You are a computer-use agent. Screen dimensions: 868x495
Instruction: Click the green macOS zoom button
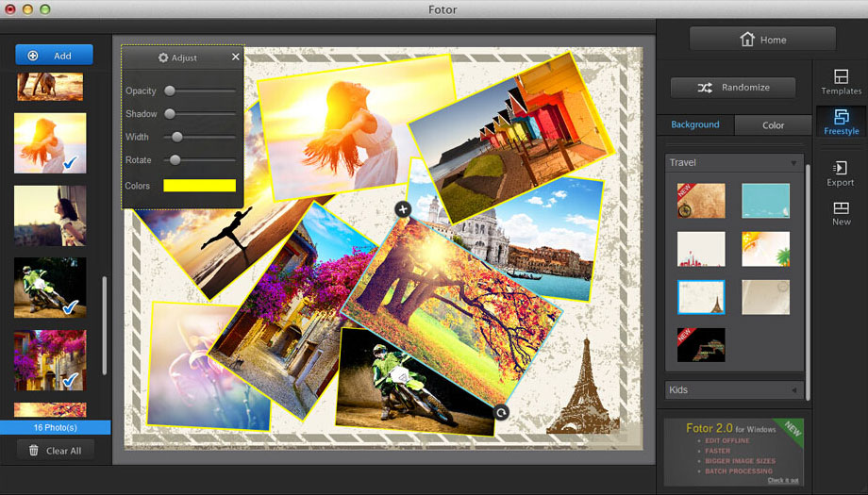tap(45, 9)
